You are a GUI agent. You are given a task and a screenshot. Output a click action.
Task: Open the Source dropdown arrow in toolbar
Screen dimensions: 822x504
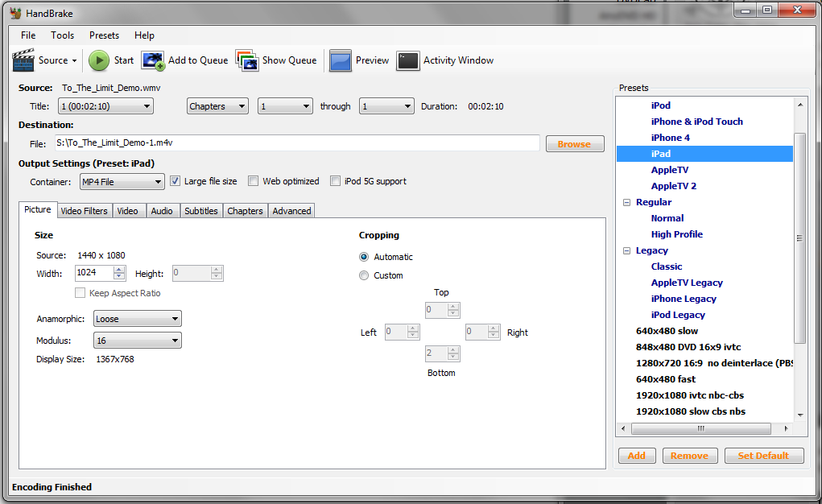coord(74,61)
